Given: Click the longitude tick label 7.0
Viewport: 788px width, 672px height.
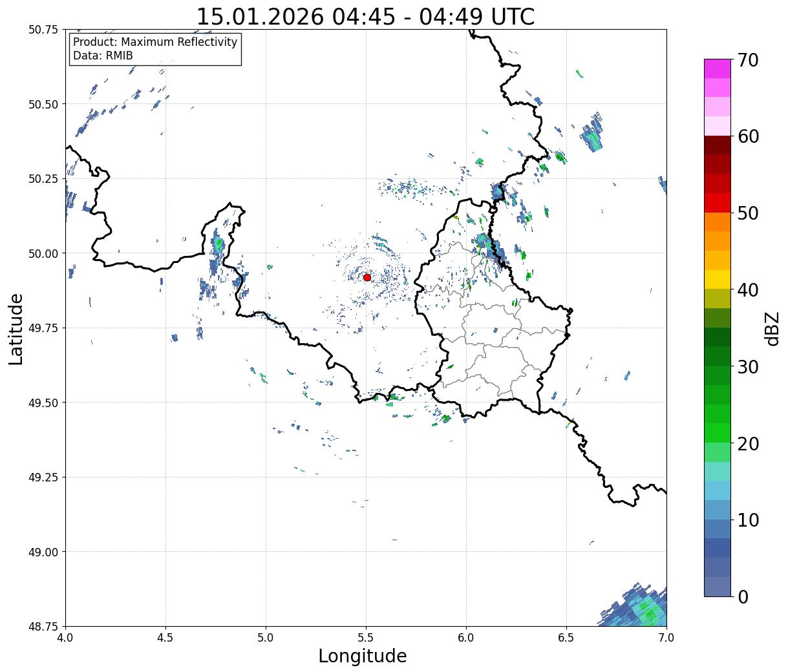Looking at the screenshot, I should point(666,637).
